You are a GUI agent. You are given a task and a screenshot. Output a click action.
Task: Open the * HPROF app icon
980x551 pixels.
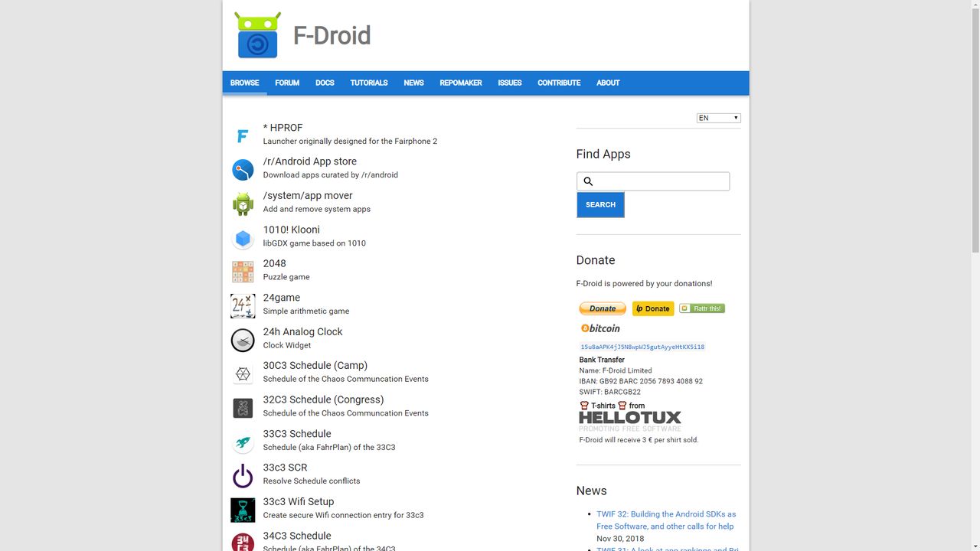click(x=243, y=136)
